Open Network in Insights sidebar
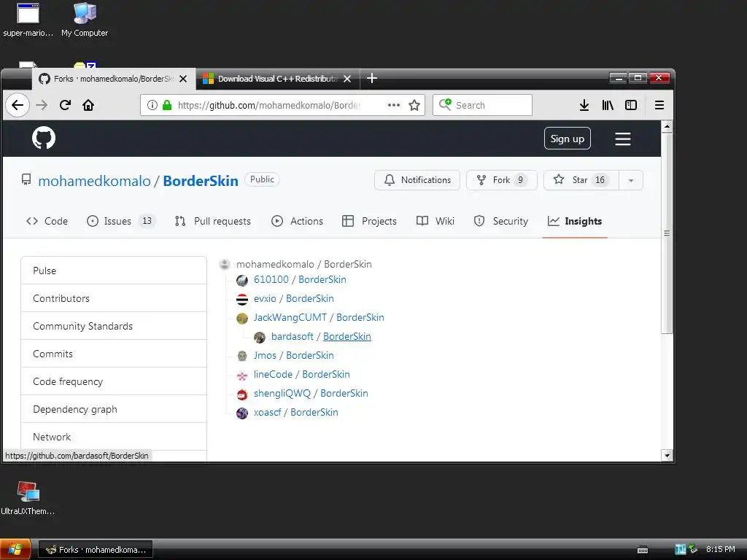Image resolution: width=747 pixels, height=560 pixels. [114, 437]
